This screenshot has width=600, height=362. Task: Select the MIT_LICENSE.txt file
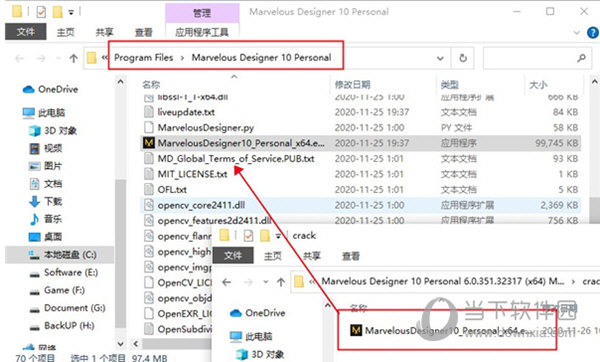[x=192, y=174]
